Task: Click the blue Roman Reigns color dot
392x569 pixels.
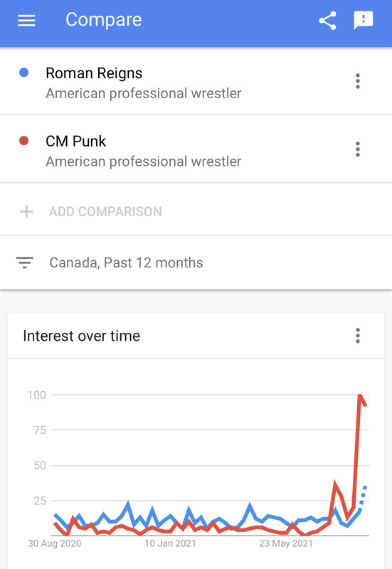Action: [24, 73]
